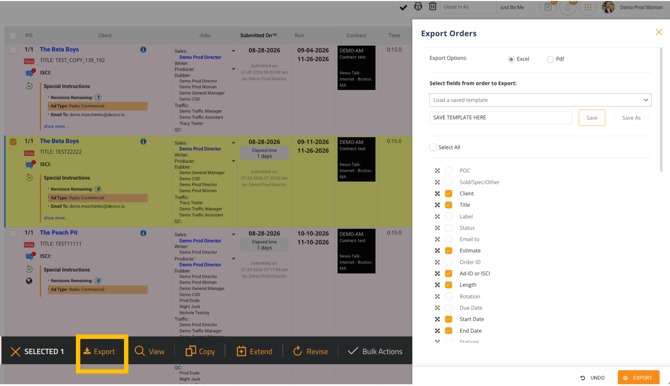This screenshot has height=386, width=670.
Task: Tick the Select All checkbox
Action: point(433,147)
